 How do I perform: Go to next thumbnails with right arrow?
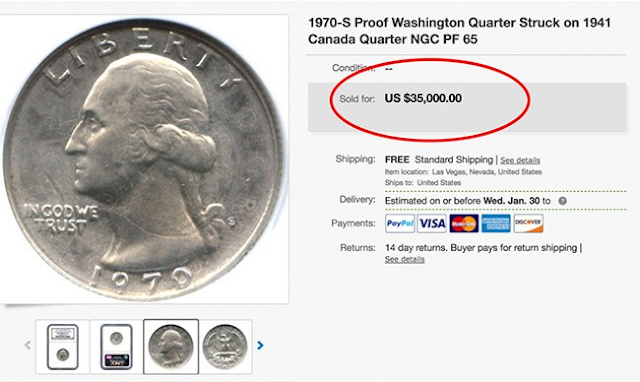(x=260, y=346)
